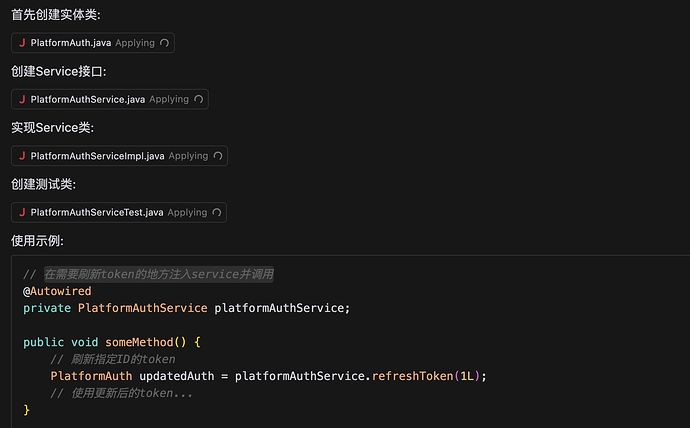Click the heading '创建测试类:'

(x=44, y=184)
